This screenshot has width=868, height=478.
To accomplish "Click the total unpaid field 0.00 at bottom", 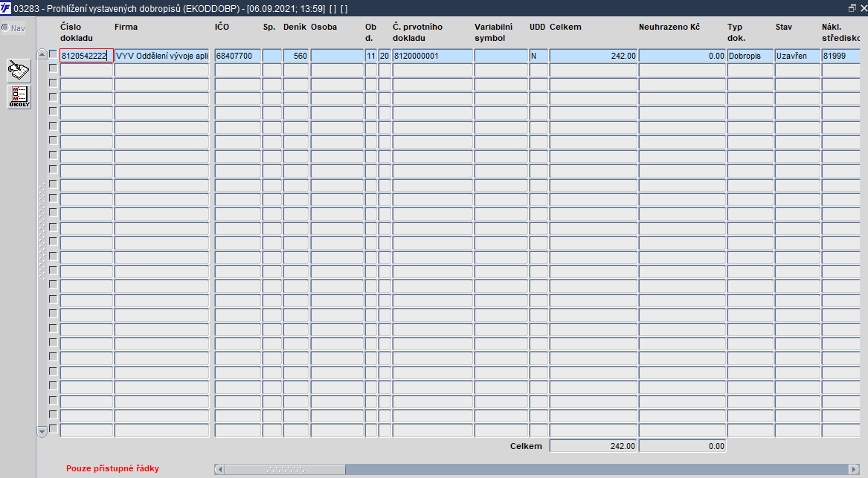I will point(682,446).
